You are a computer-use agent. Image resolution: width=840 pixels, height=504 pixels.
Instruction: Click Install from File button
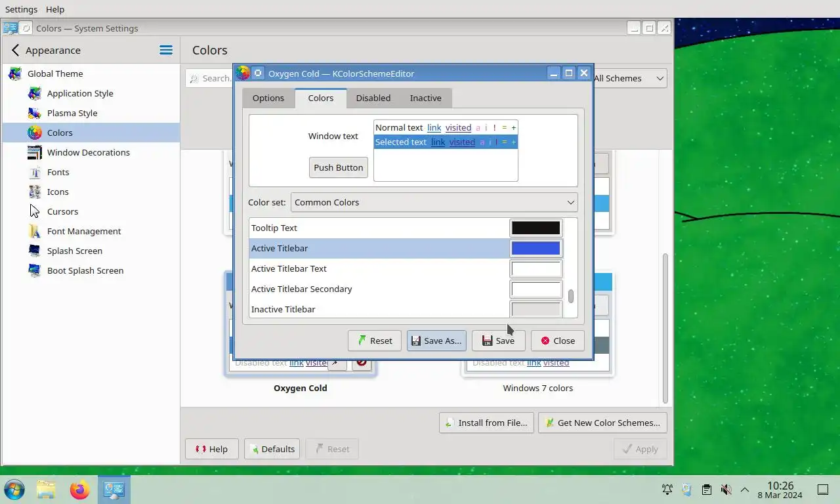(x=486, y=423)
